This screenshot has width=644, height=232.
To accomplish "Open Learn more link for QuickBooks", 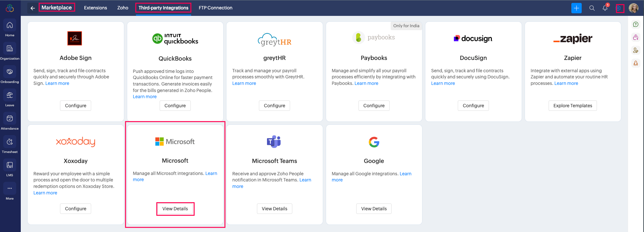I will [x=145, y=97].
